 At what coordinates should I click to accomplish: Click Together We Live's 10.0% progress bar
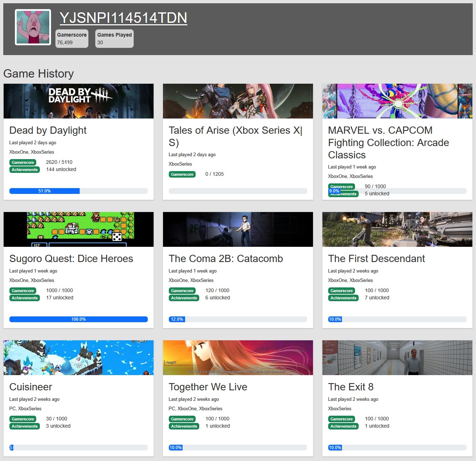pos(238,448)
